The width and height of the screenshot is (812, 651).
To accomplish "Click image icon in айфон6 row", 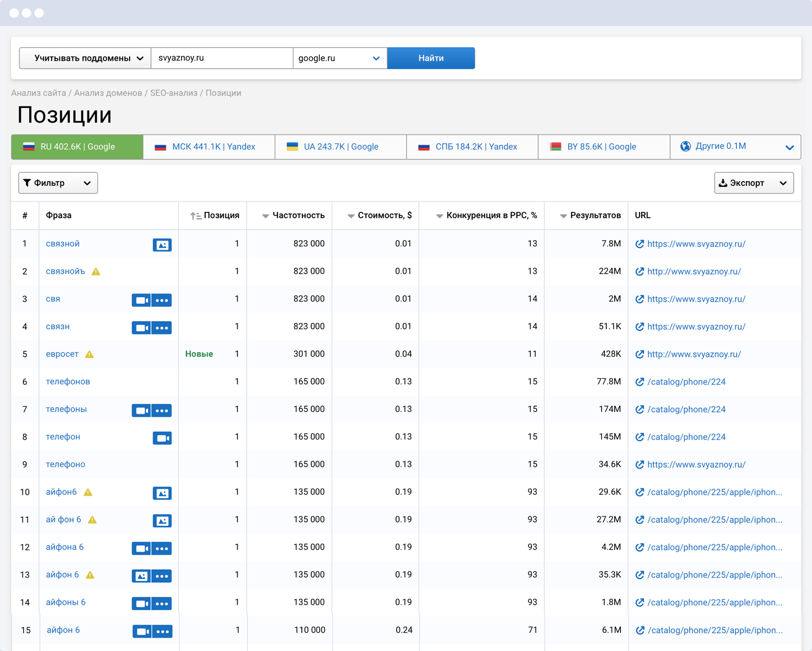I will coord(162,493).
